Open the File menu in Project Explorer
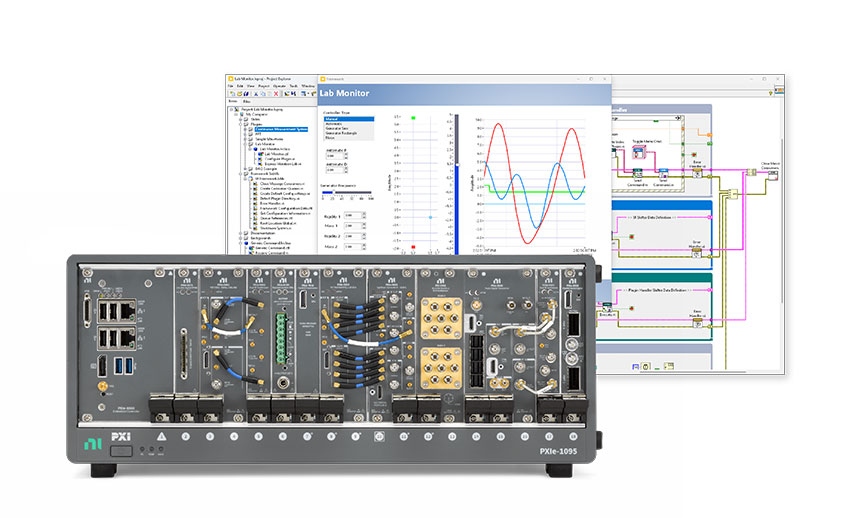864x518 pixels. point(231,86)
